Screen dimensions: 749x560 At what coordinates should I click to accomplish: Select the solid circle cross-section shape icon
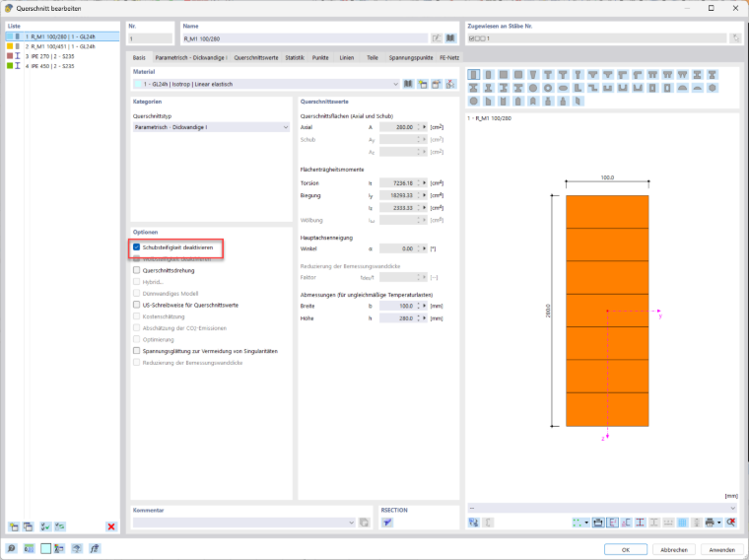click(533, 88)
